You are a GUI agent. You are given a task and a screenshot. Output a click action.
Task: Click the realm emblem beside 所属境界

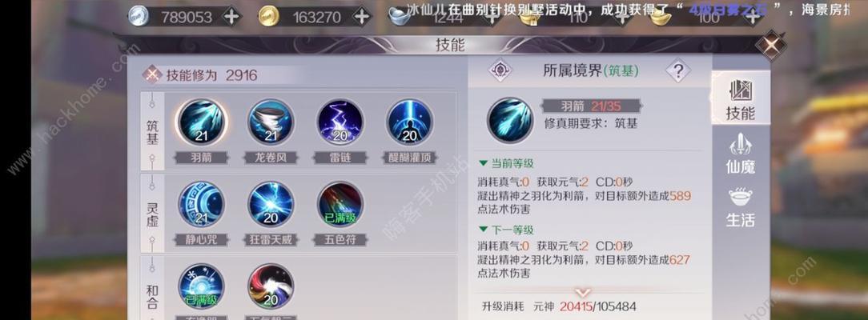[501, 70]
